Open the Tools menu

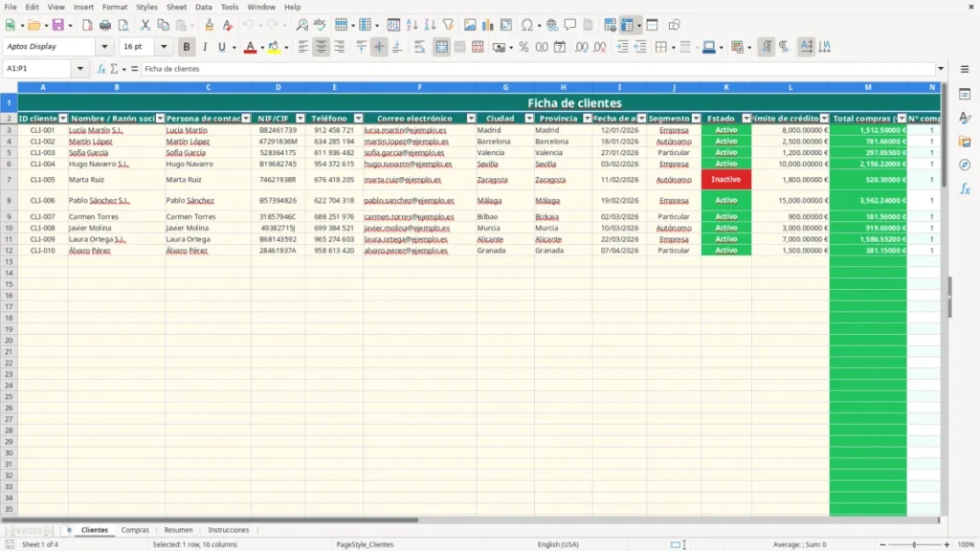pos(230,7)
